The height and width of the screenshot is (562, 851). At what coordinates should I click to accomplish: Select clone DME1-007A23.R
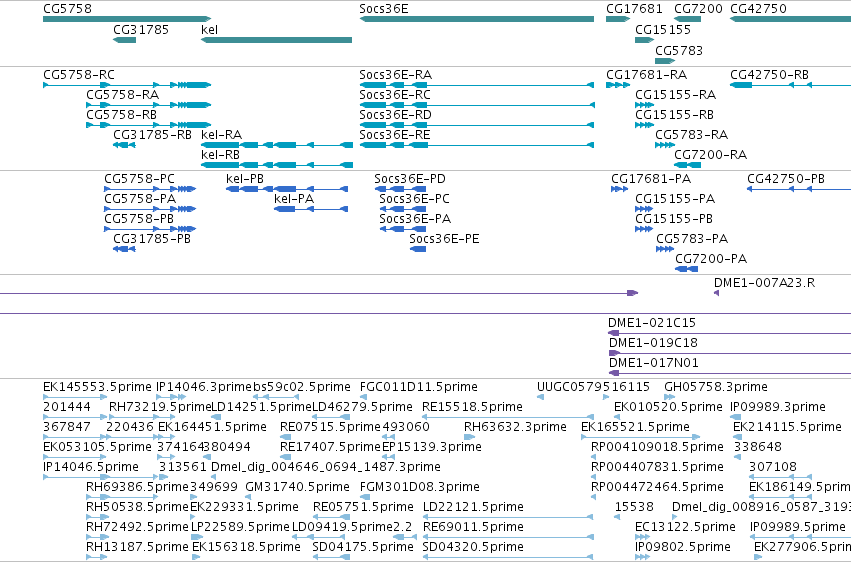[716, 293]
